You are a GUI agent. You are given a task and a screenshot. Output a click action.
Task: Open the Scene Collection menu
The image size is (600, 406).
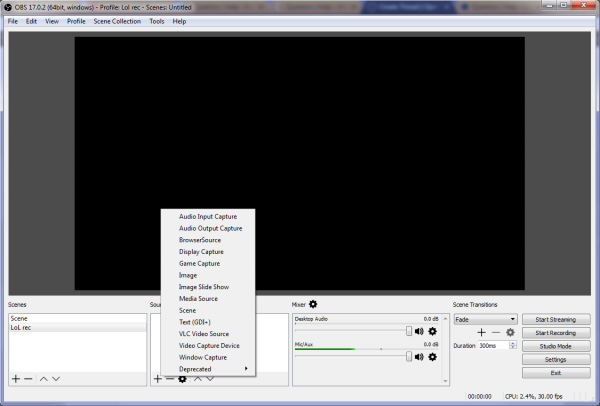click(117, 21)
